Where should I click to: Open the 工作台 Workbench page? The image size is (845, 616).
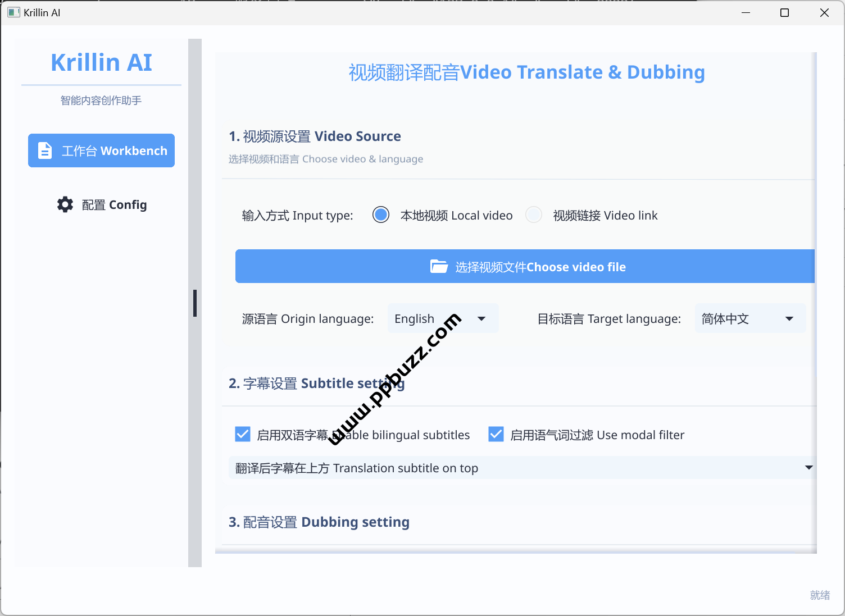101,150
